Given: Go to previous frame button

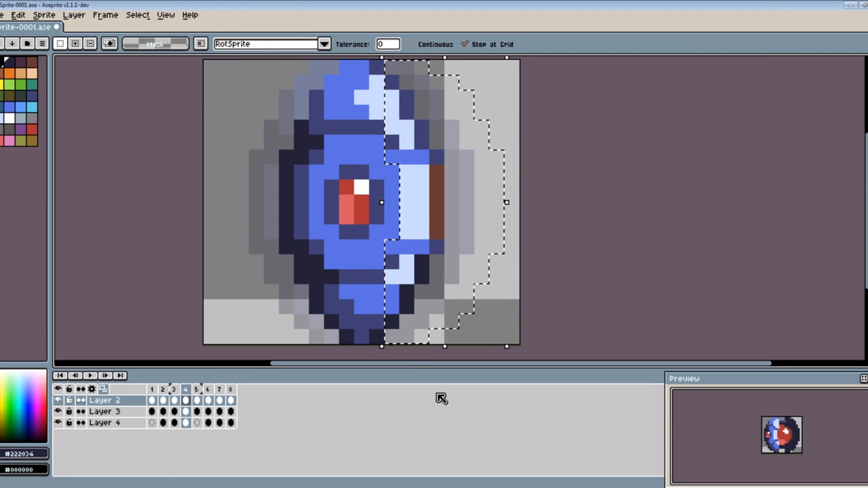Looking at the screenshot, I should 75,375.
